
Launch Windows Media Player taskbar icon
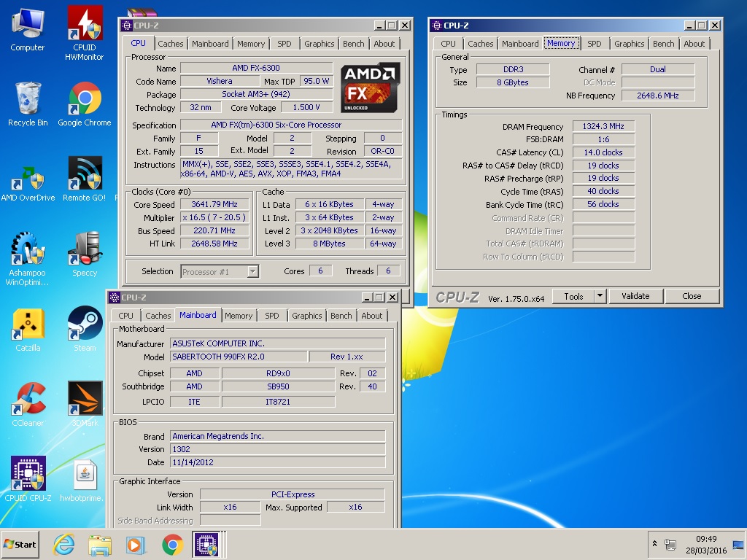point(136,544)
